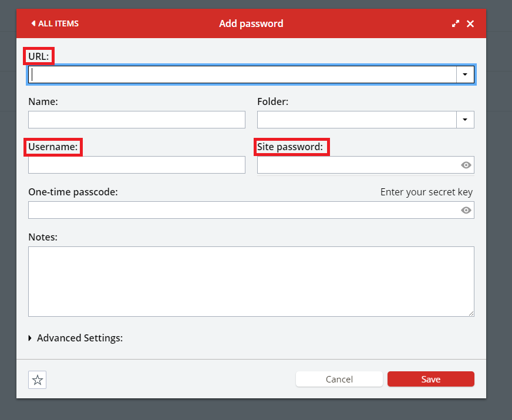Click inside the Notes text area
Viewport: 512px width, 420px height.
[251, 282]
